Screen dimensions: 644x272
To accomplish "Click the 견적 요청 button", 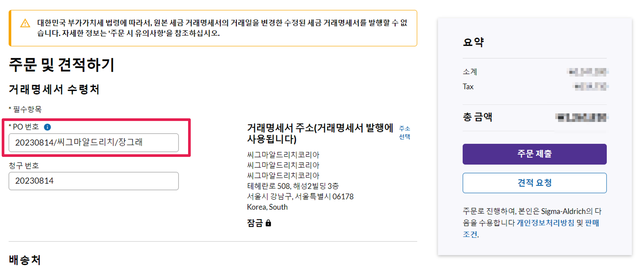I will (x=534, y=183).
